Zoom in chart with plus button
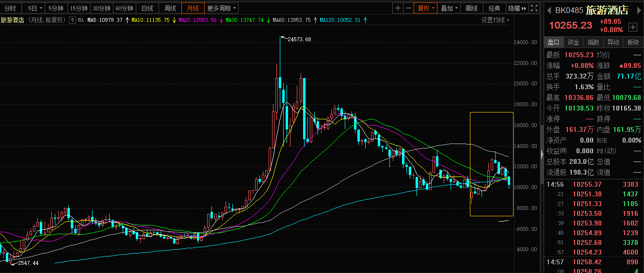644x273 pixels. click(x=398, y=8)
